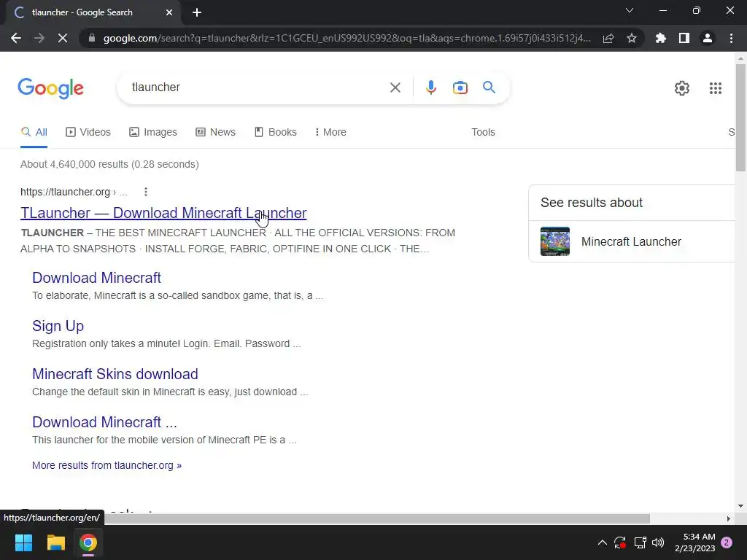Toggle the Chrome side panel
The image size is (747, 560).
(684, 38)
